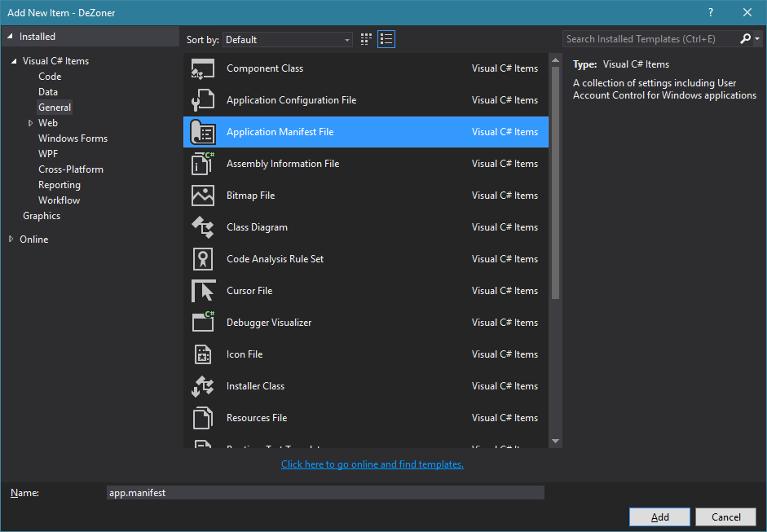Expand the Web tree node
Viewport: 767px width, 532px height.
pyautogui.click(x=30, y=123)
